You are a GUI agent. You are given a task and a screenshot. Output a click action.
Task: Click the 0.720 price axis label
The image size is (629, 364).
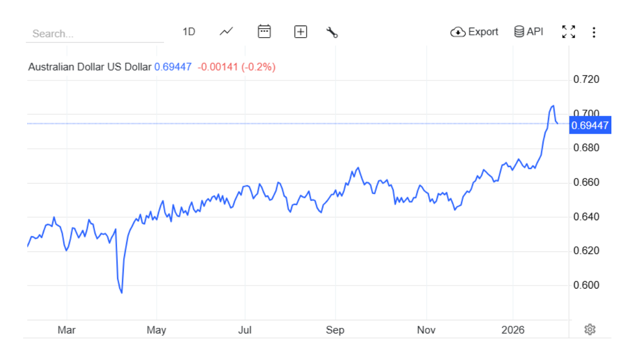tap(586, 79)
